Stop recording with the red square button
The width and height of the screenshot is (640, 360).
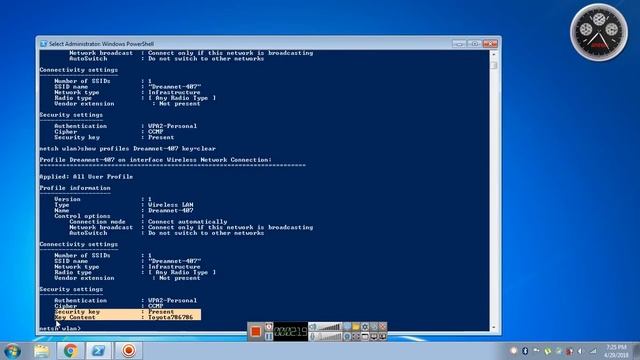pyautogui.click(x=256, y=331)
